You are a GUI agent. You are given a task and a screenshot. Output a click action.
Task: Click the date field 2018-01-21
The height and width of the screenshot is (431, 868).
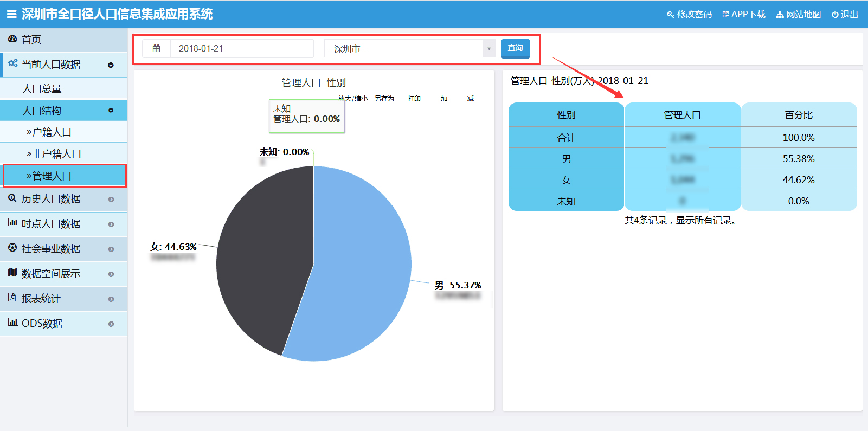(x=242, y=48)
